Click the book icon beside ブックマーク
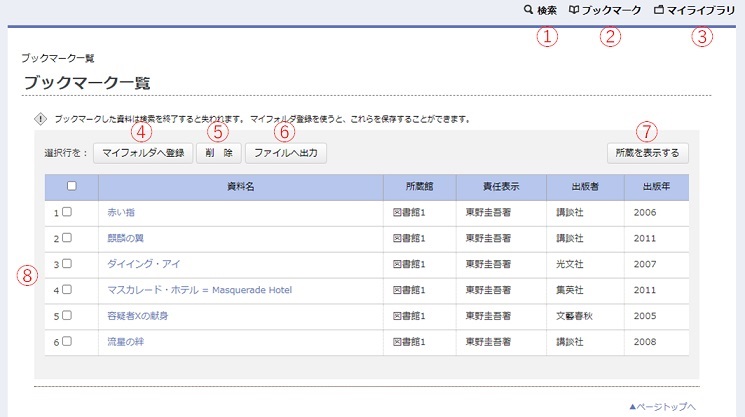 [574, 11]
